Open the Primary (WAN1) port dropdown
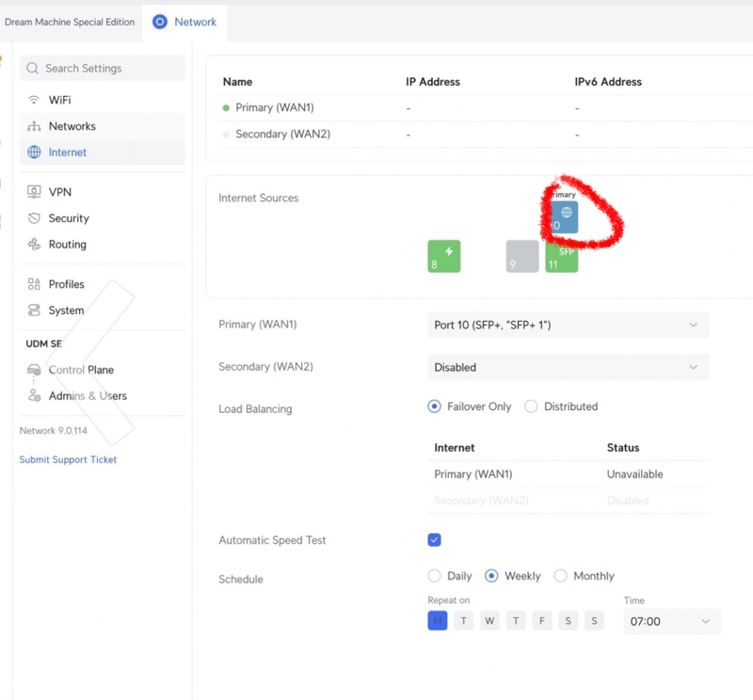This screenshot has width=753, height=700. [568, 325]
